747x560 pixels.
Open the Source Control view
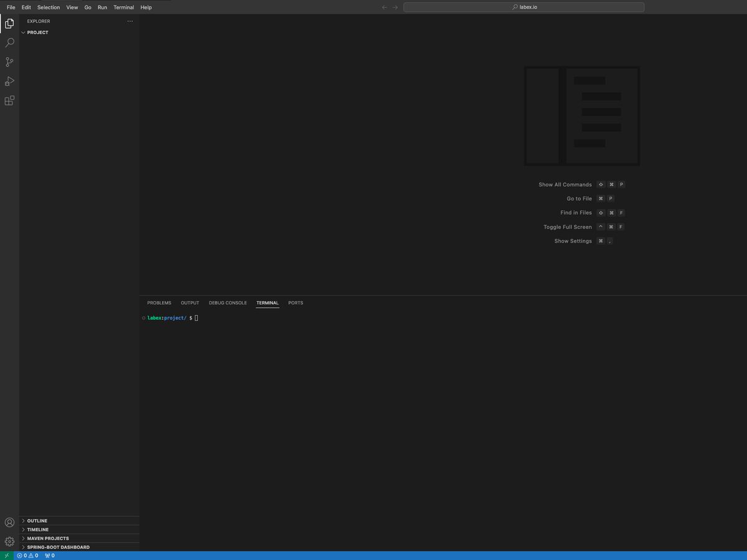pos(9,62)
